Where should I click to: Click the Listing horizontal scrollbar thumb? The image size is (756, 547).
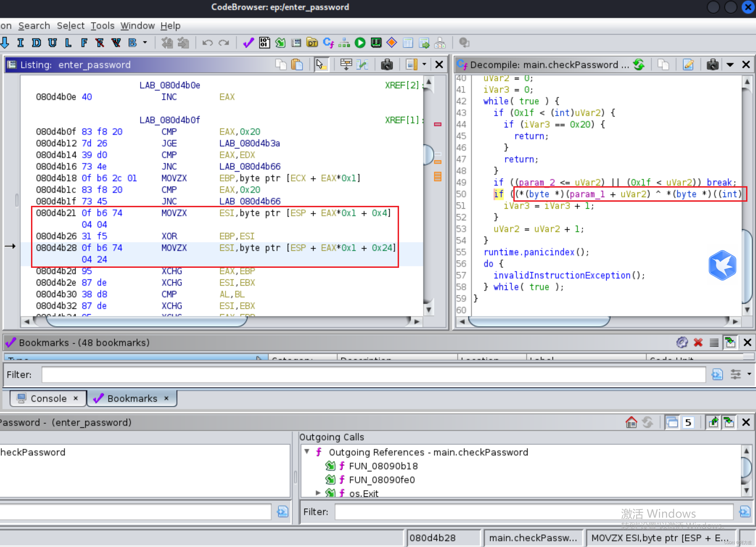tap(147, 321)
